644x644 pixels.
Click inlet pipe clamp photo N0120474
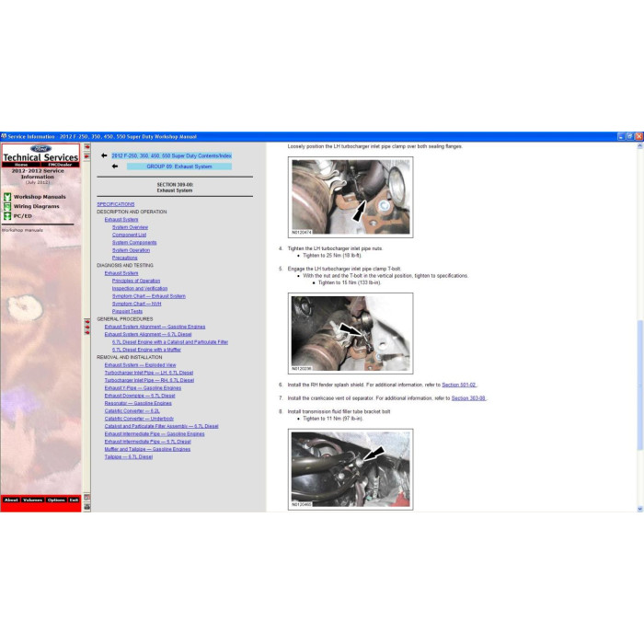351,197
